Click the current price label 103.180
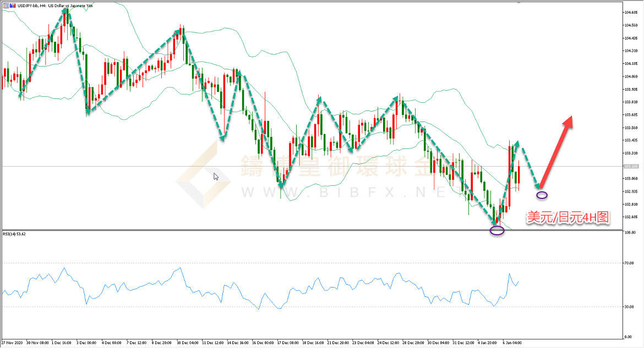644x348 pixels. coord(631,166)
